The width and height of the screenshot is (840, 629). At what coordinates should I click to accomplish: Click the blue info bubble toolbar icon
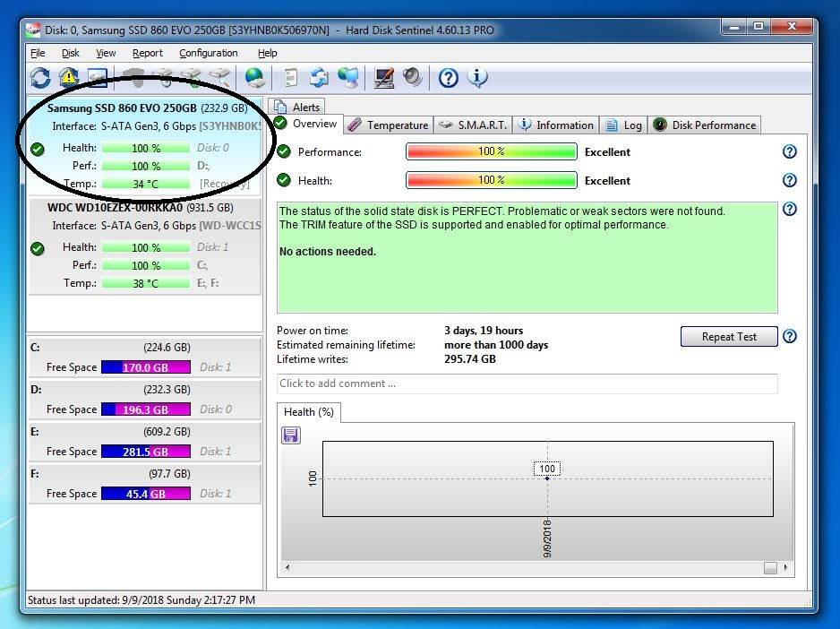coord(476,78)
